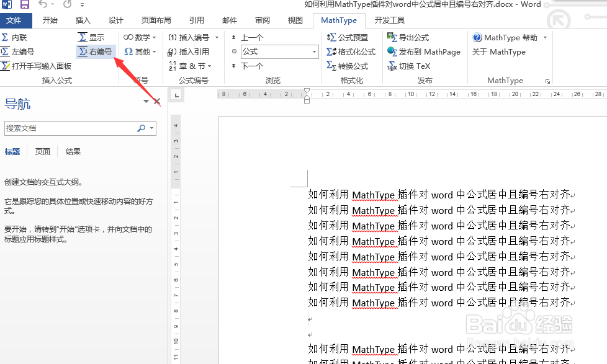607x364 pixels.
Task: Switch to the 设计 ribbon tab
Action: pyautogui.click(x=115, y=20)
